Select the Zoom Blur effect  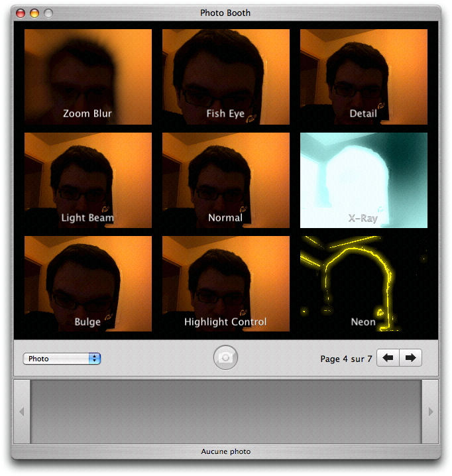[x=88, y=77]
